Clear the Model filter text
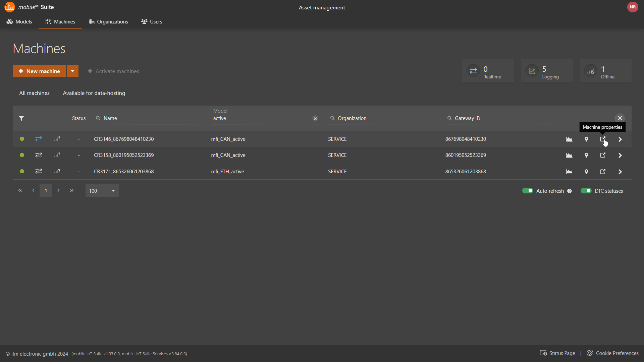Viewport: 644px width, 362px height. (315, 119)
